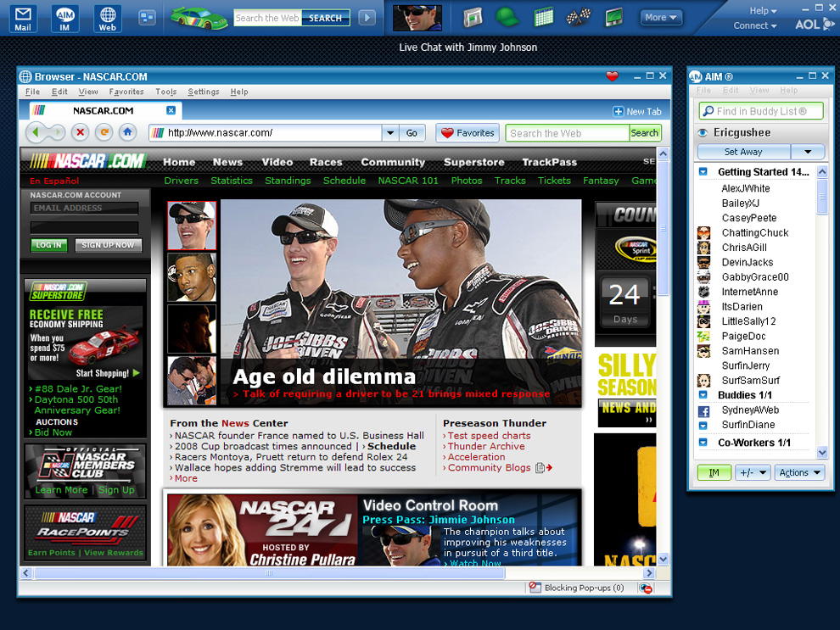Open the Favorites menu in browser menu bar
Image resolution: width=840 pixels, height=630 pixels.
point(126,92)
